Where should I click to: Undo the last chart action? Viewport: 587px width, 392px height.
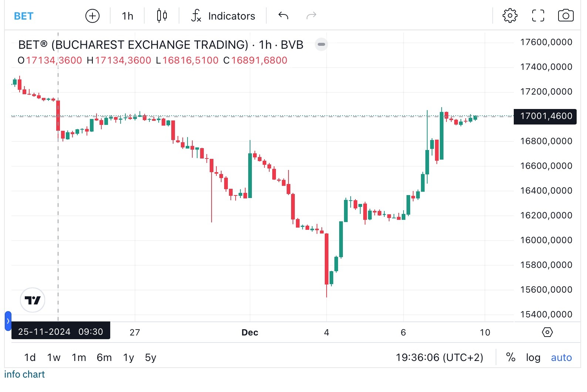pyautogui.click(x=283, y=16)
